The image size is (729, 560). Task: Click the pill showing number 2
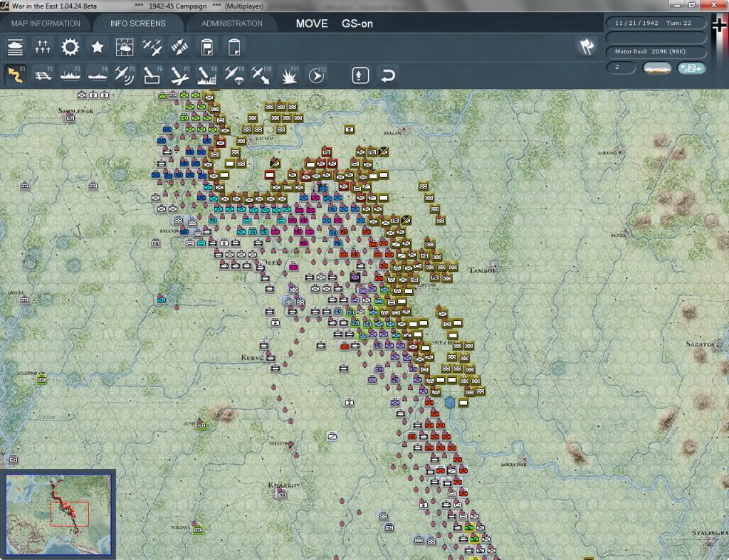click(x=621, y=68)
